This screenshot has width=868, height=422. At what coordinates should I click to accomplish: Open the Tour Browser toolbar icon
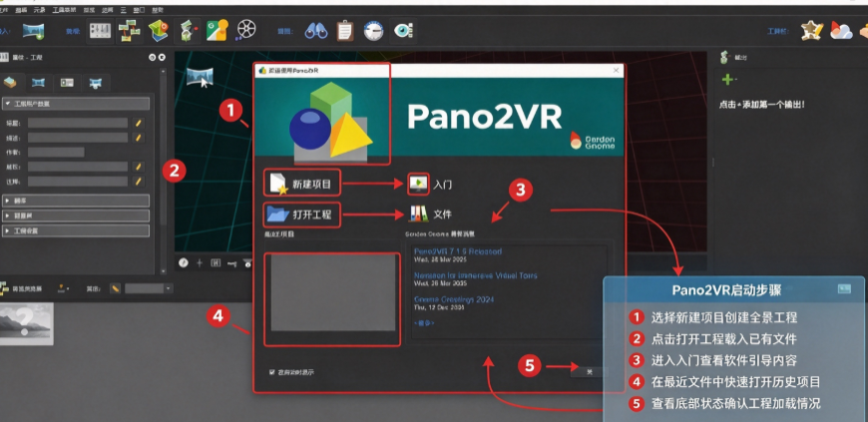coord(130,31)
